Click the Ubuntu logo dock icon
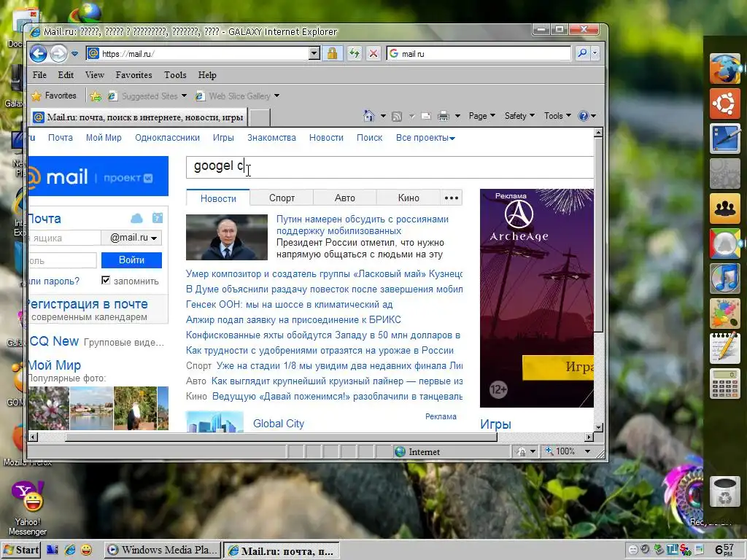The image size is (747, 560). point(724,104)
